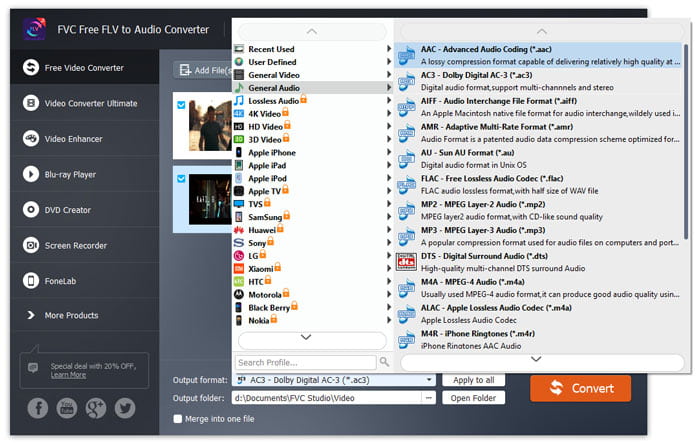The width and height of the screenshot is (700, 444).
Task: Select the second video thumbnail
Action: pos(210,199)
